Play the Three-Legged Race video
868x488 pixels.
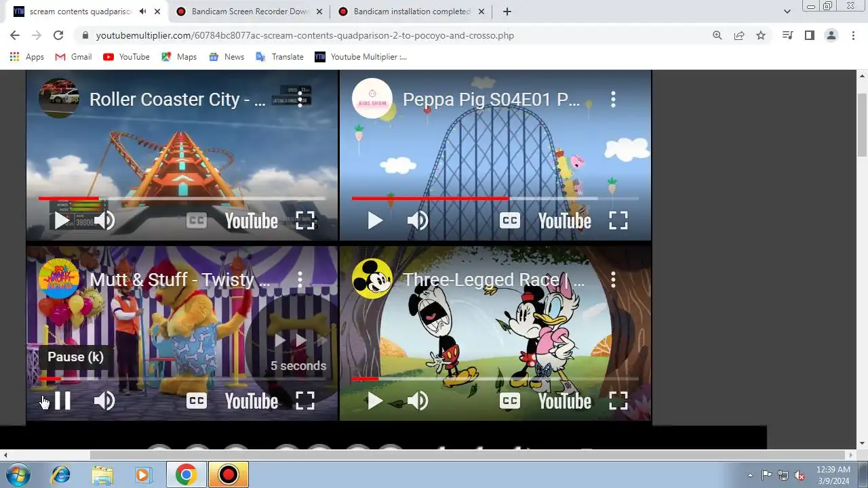(x=375, y=401)
